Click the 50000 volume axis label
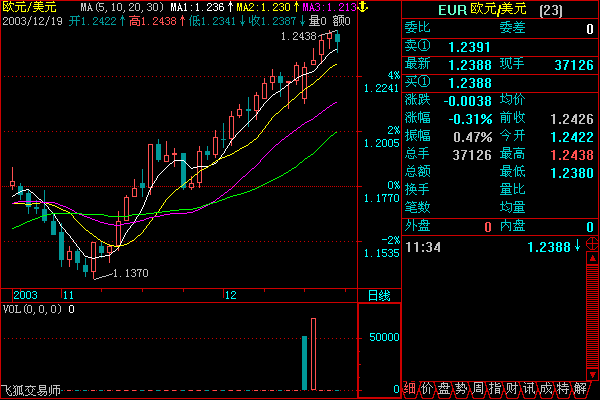This screenshot has height=400, width=600. [x=384, y=337]
